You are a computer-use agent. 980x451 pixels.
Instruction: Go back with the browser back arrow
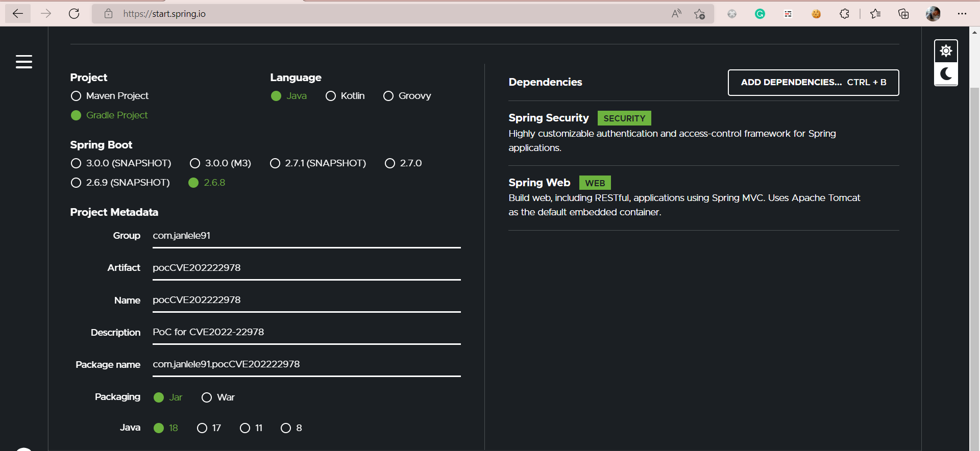tap(18, 14)
